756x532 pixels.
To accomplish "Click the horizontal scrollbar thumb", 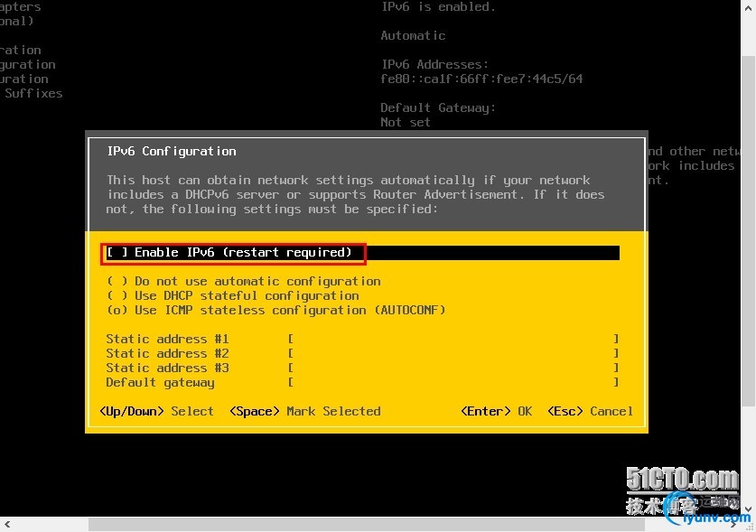I will click(367, 524).
